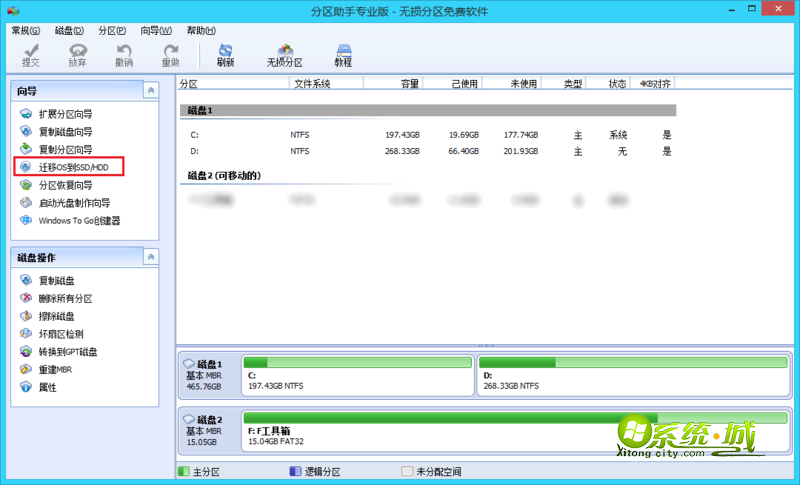Click the app logo in title bar
Viewport: 800px width, 485px height.
13,11
